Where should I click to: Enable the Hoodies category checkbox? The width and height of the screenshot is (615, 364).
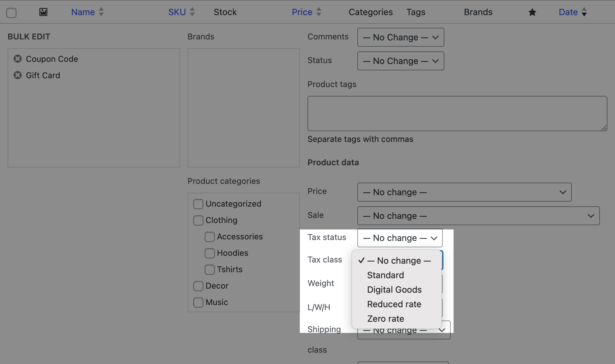pos(209,253)
